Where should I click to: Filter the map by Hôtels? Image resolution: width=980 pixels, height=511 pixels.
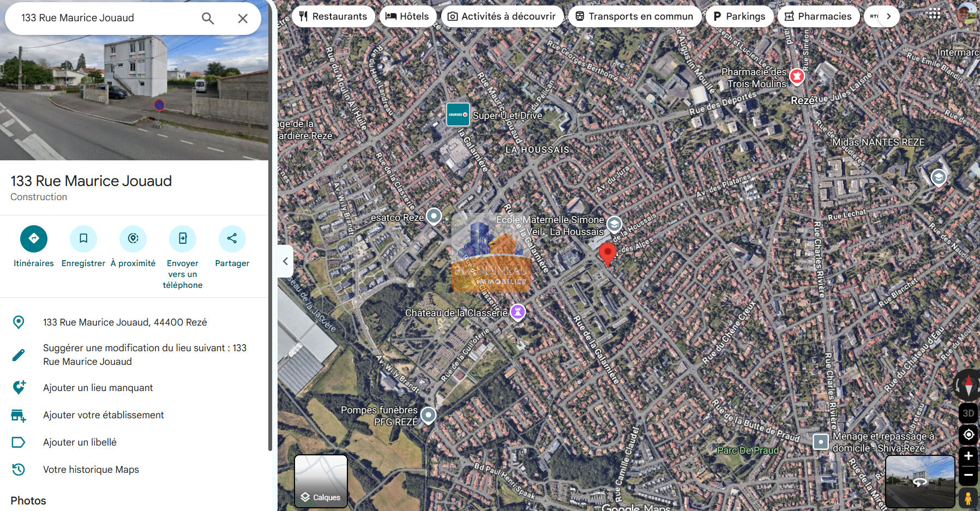[407, 16]
